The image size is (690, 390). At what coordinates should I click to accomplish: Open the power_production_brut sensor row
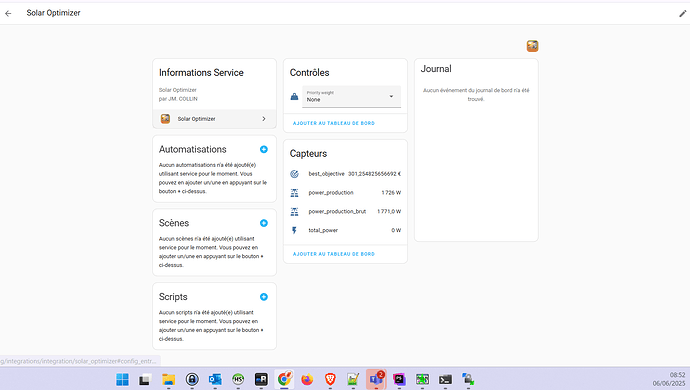pyautogui.click(x=345, y=211)
